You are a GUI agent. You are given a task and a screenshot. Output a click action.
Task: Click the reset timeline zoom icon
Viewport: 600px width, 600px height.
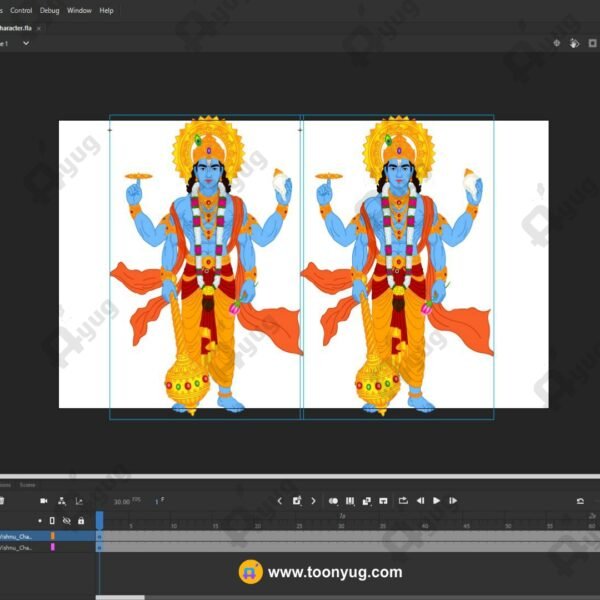[580, 501]
